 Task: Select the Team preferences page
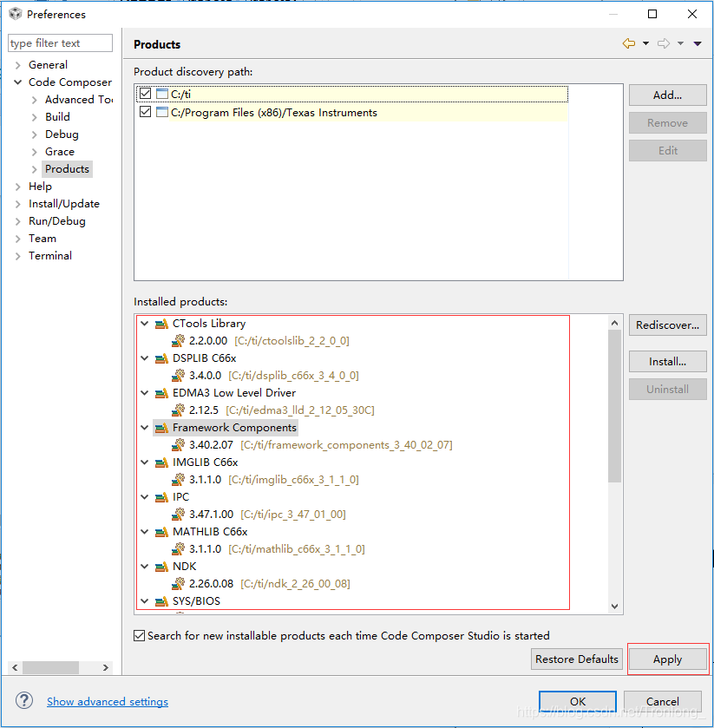point(43,239)
